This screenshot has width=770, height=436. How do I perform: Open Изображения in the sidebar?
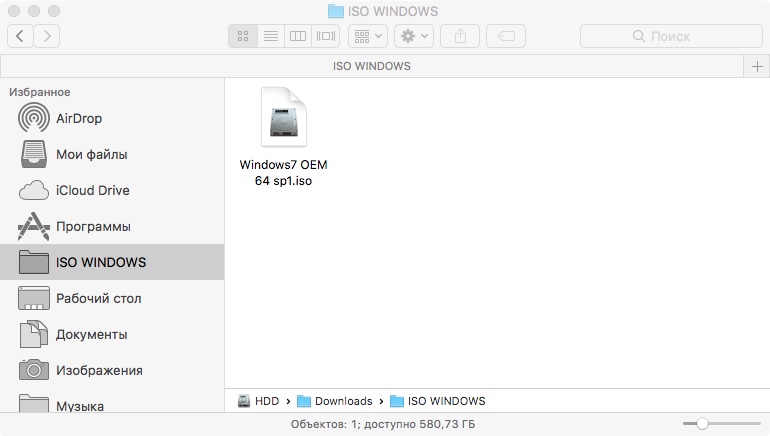click(x=112, y=370)
